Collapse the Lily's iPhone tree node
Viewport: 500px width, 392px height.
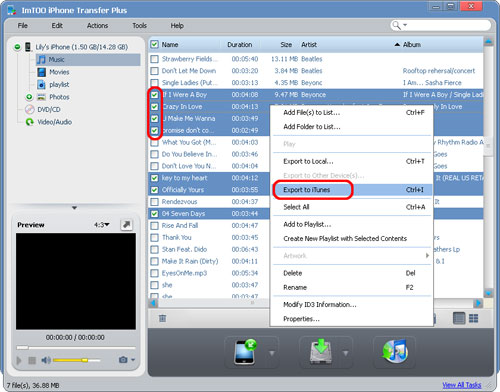pyautogui.click(x=17, y=47)
